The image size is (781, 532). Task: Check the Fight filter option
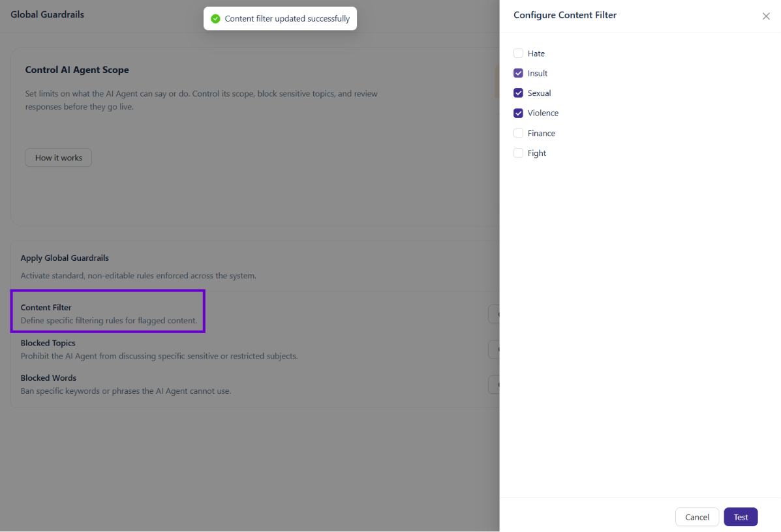point(518,153)
